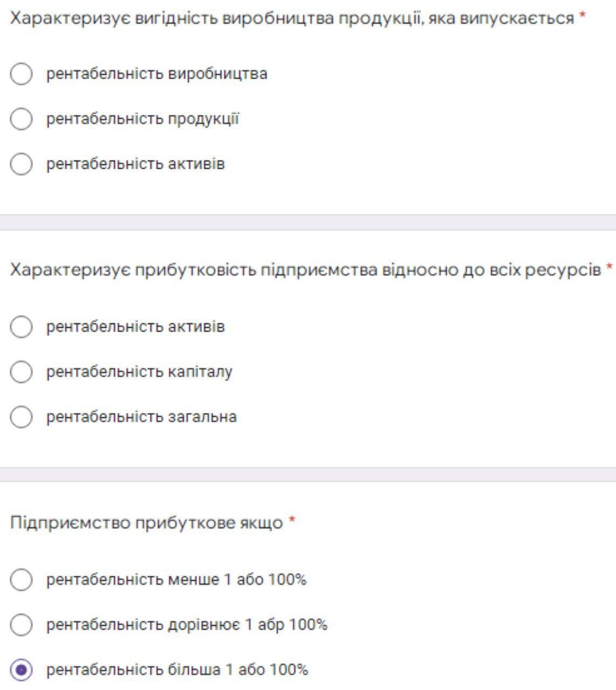This screenshot has width=616, height=690.
Task: Select 'рентабельність капіталу' radio button
Action: (21, 372)
